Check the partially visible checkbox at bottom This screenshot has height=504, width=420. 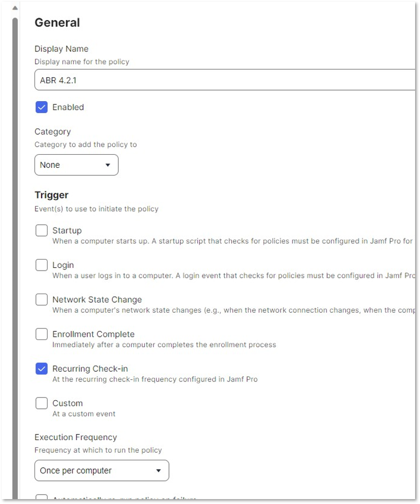click(x=42, y=497)
